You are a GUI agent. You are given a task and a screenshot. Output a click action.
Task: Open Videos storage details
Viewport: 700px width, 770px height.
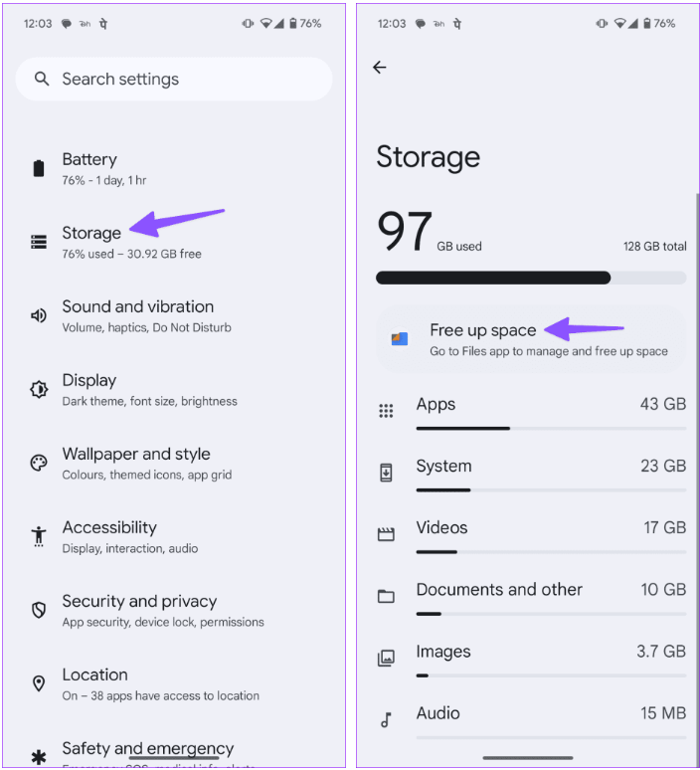[x=532, y=534]
